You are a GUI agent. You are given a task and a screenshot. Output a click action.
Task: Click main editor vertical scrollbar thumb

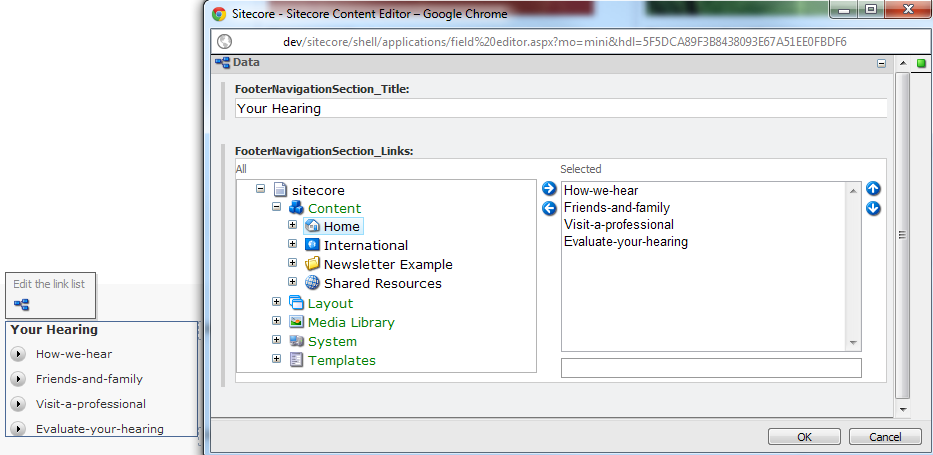click(903, 235)
